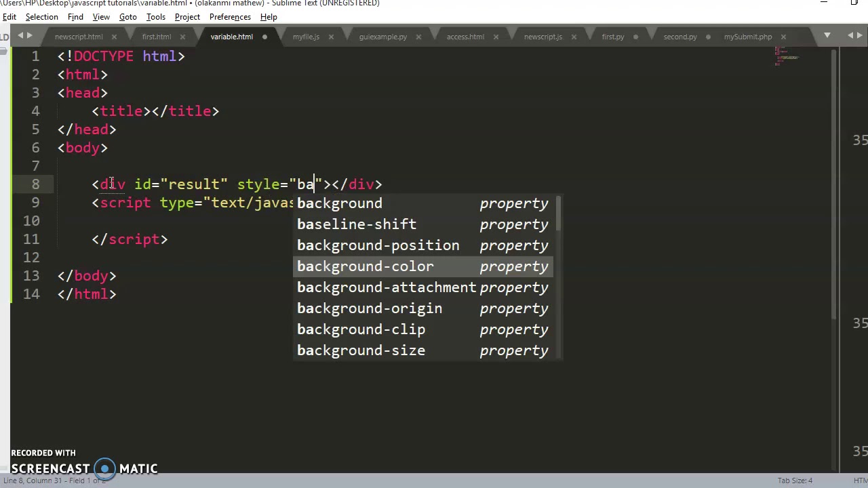Close the newscript.html tab
Viewport: 868px width, 488px height.
pyautogui.click(x=114, y=37)
